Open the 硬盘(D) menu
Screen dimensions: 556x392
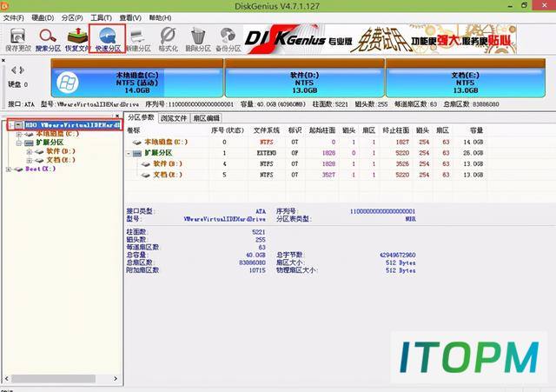tap(43, 17)
